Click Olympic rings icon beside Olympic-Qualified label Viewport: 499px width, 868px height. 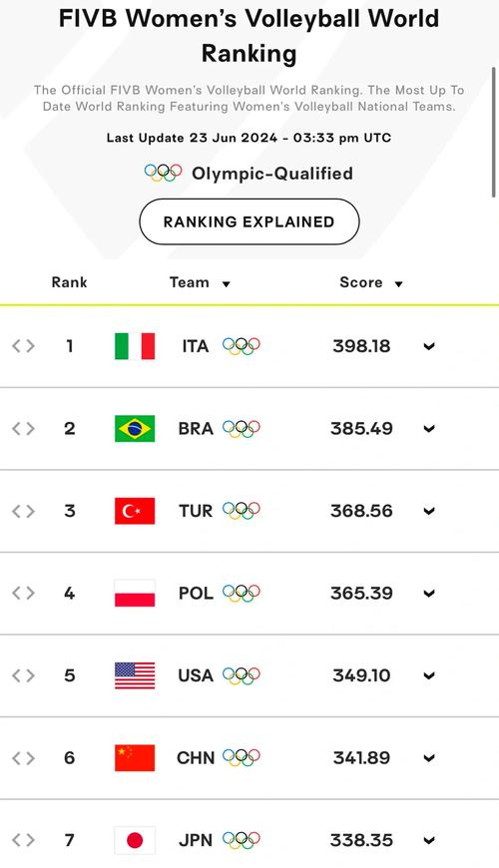(x=163, y=173)
